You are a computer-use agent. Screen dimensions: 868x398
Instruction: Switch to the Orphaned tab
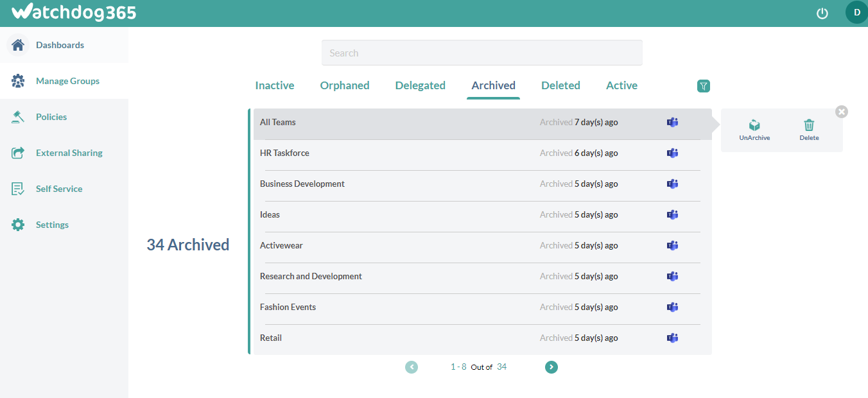345,85
